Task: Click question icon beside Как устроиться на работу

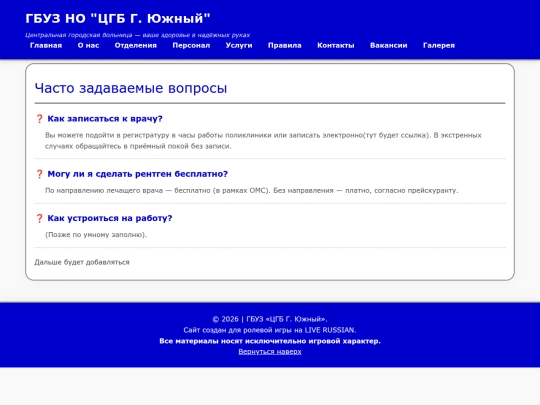Action: point(39,218)
